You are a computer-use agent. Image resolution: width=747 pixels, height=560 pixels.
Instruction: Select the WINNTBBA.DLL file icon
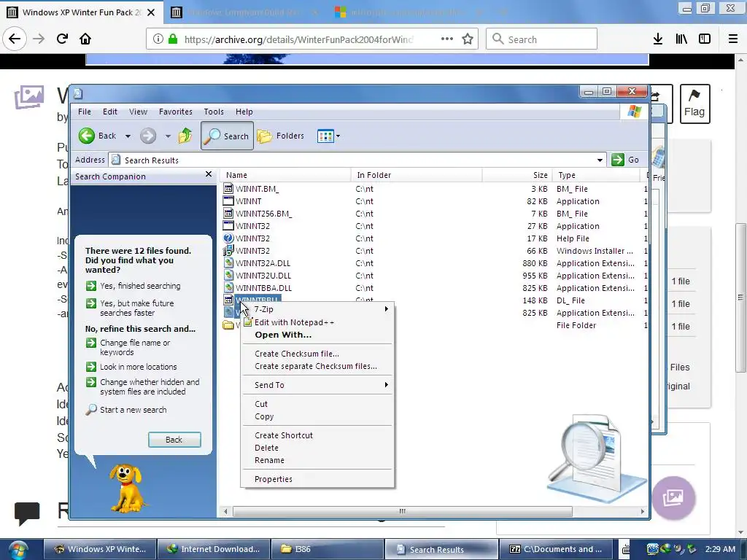pyautogui.click(x=228, y=287)
